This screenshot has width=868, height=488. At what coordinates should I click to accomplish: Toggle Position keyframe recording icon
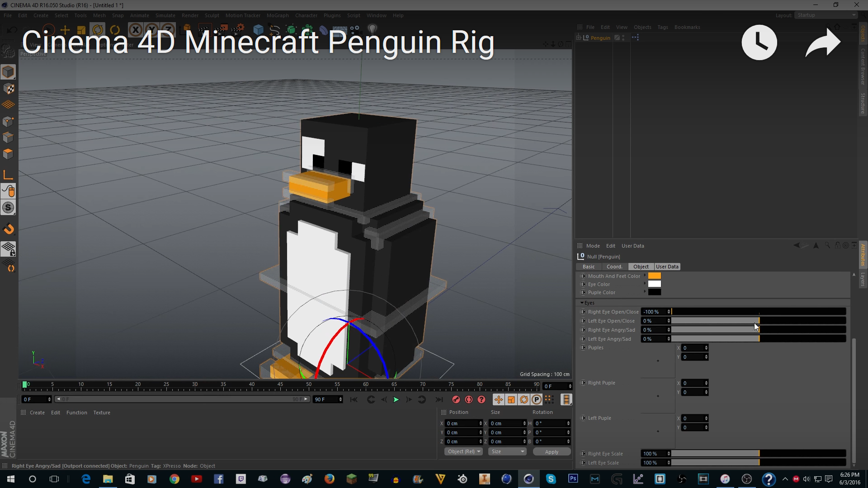coord(498,399)
